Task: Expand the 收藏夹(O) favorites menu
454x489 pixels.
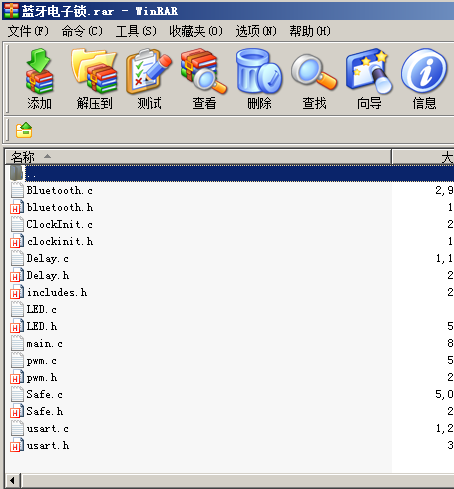Action: click(196, 31)
